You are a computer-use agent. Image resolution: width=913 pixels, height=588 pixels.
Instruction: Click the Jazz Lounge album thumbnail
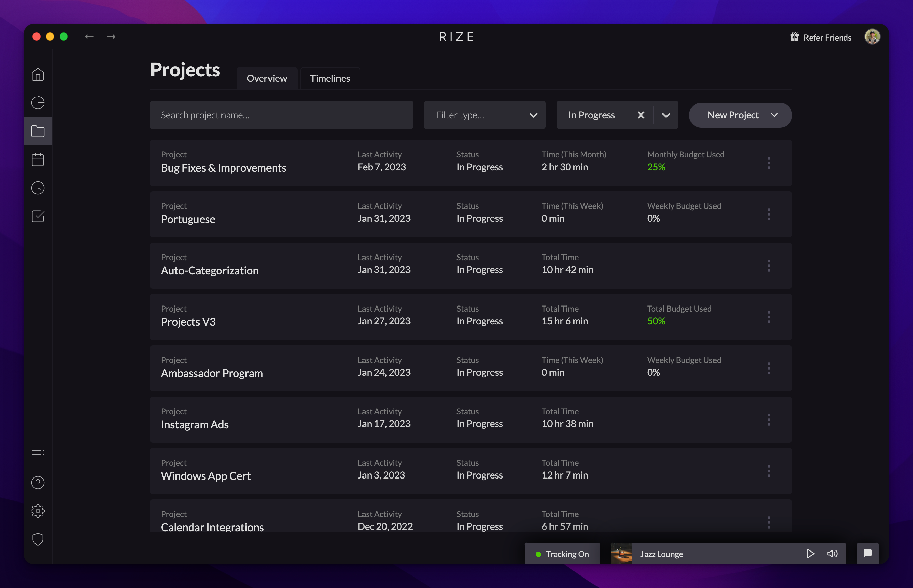click(x=622, y=553)
